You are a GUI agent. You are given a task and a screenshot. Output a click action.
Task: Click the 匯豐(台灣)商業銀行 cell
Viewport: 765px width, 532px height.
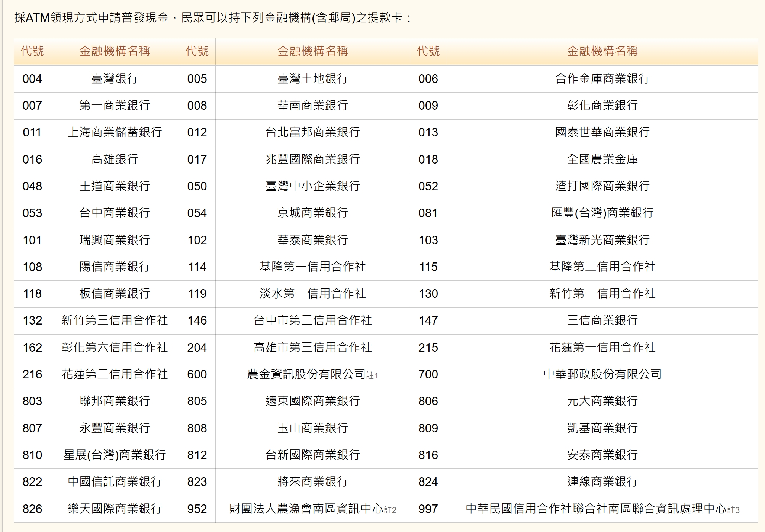pos(602,213)
